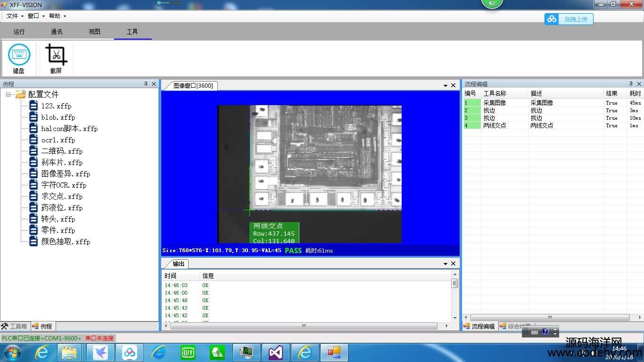
Task: Open the 123.xffp file
Action: 56,106
